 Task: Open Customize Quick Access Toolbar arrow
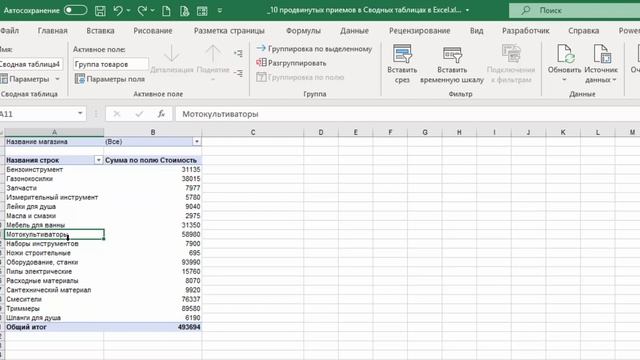pos(220,11)
